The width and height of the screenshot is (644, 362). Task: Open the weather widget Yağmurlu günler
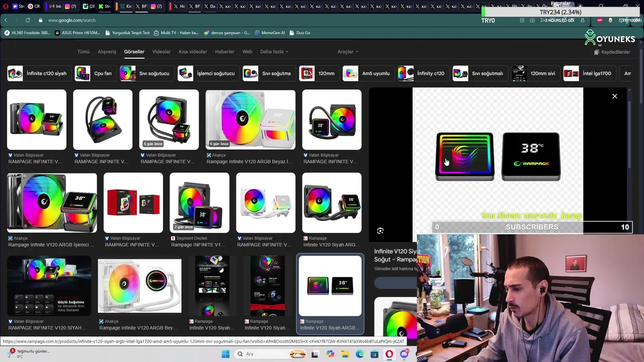(29, 353)
